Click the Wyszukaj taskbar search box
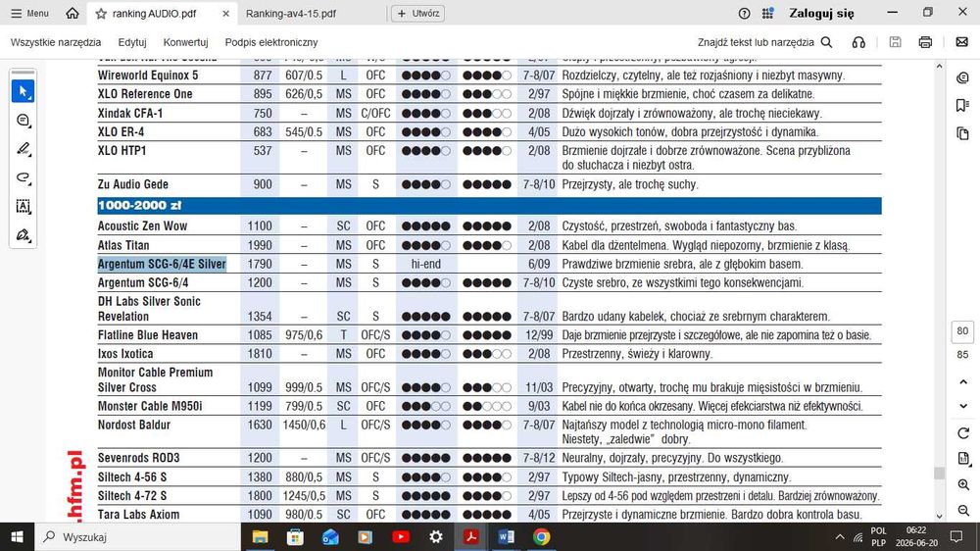The height and width of the screenshot is (551, 980). pyautogui.click(x=137, y=536)
